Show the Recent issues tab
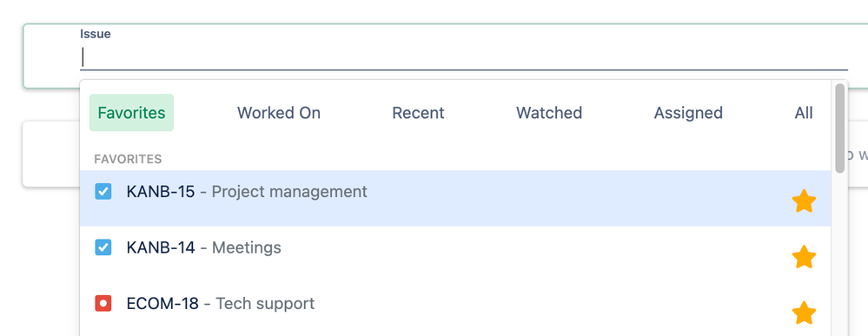Viewport: 868px width, 336px height. [418, 112]
